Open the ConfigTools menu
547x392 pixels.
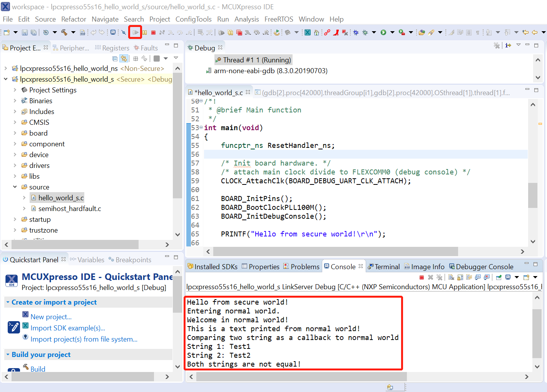pos(193,19)
